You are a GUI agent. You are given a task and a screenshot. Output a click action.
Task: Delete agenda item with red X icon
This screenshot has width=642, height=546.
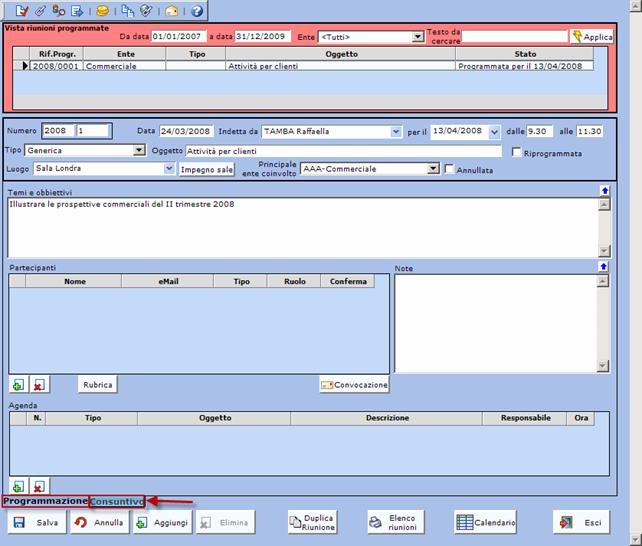(x=38, y=486)
